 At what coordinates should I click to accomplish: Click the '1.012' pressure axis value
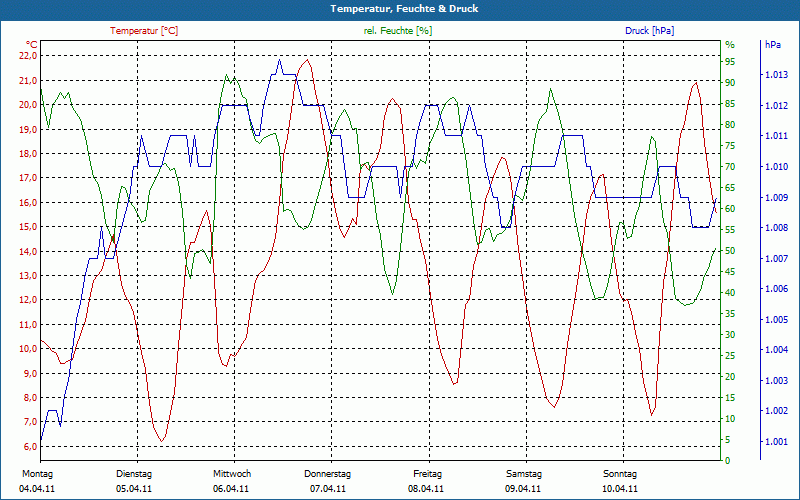(776, 106)
